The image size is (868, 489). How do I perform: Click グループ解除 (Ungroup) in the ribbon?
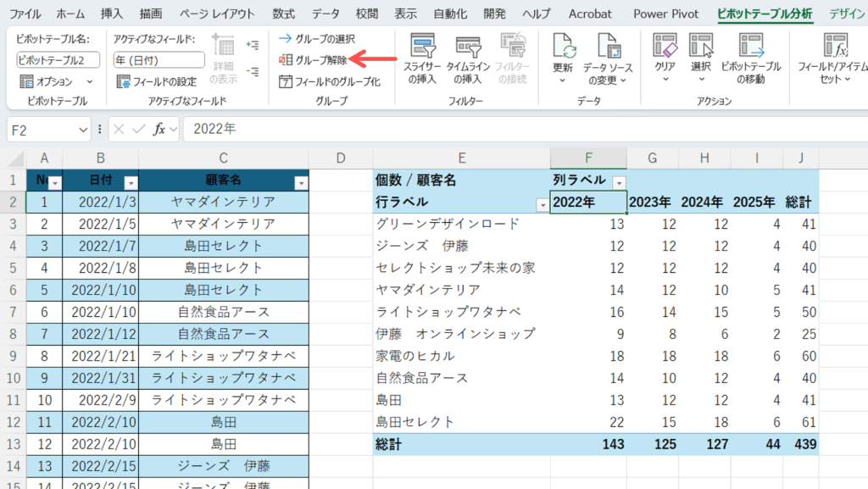pos(314,59)
